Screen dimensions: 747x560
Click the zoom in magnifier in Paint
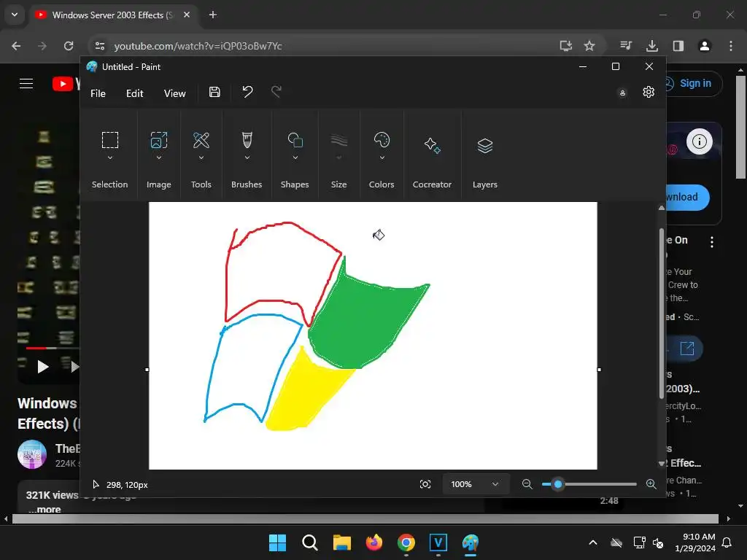tap(651, 484)
